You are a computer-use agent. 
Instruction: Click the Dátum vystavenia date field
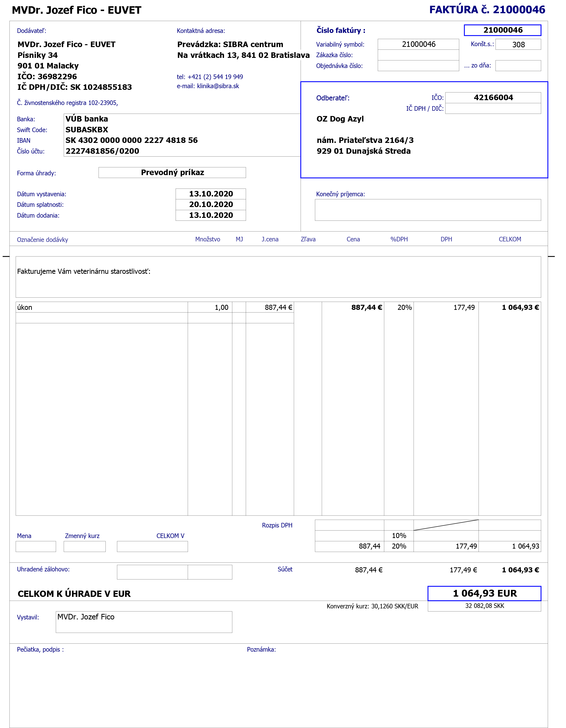tap(211, 194)
